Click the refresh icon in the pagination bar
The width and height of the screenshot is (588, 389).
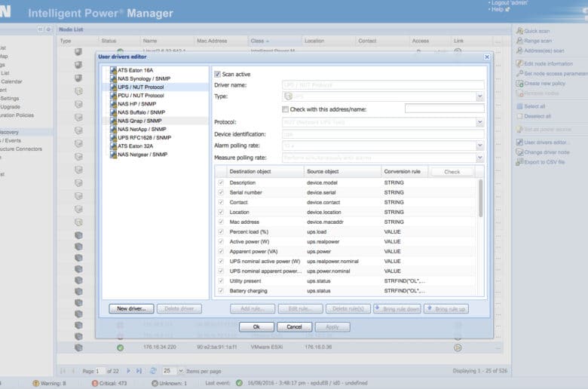click(x=153, y=371)
